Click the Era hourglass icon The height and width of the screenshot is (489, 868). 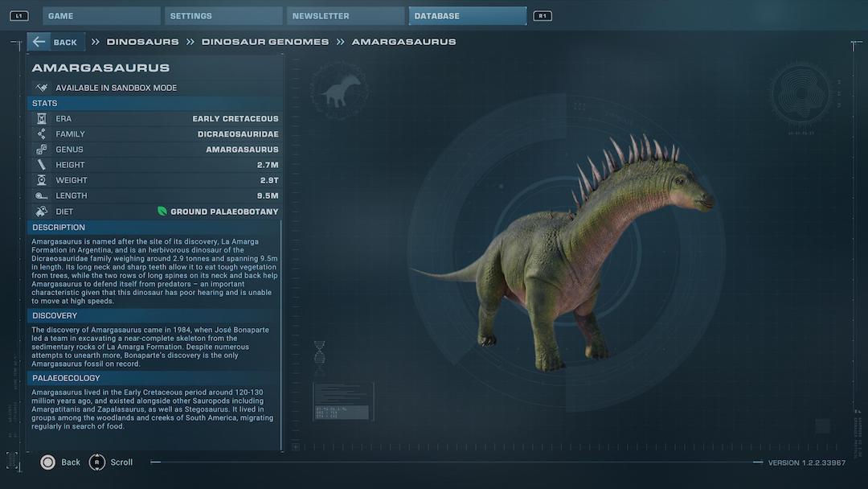(x=42, y=118)
